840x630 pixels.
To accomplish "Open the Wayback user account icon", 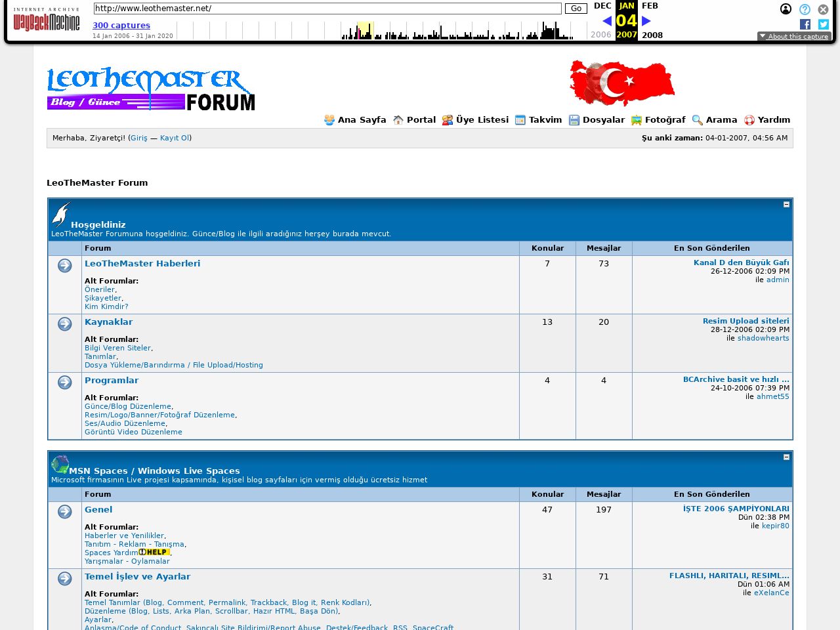I will [x=786, y=9].
